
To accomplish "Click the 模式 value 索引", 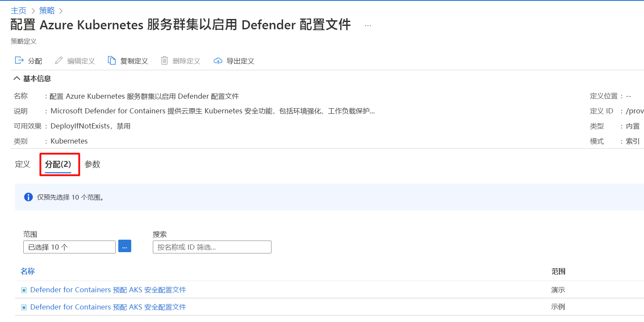I will point(633,141).
